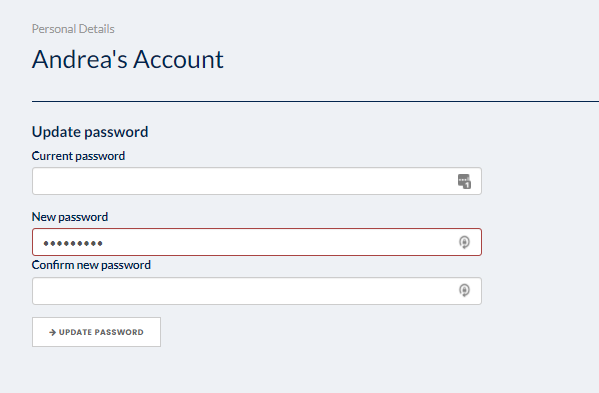The height and width of the screenshot is (393, 599).
Task: Click the arrow icon on Update Password button
Action: 52,332
